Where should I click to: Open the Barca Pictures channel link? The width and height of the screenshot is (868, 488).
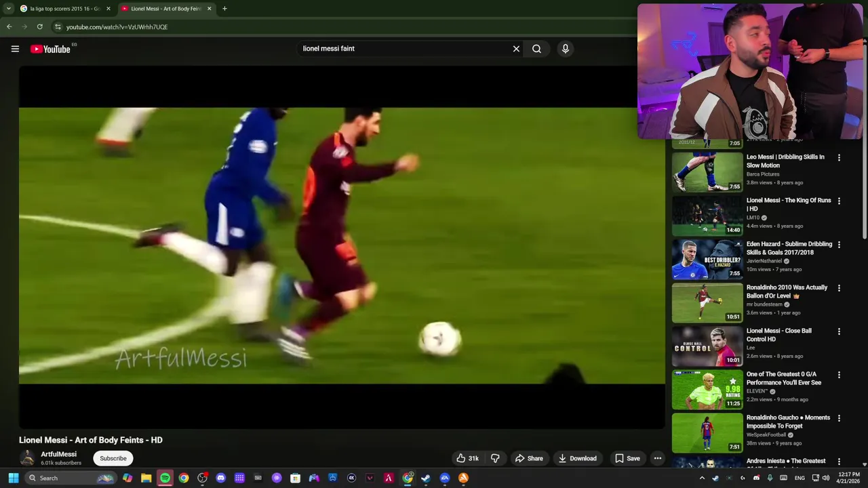coord(763,174)
